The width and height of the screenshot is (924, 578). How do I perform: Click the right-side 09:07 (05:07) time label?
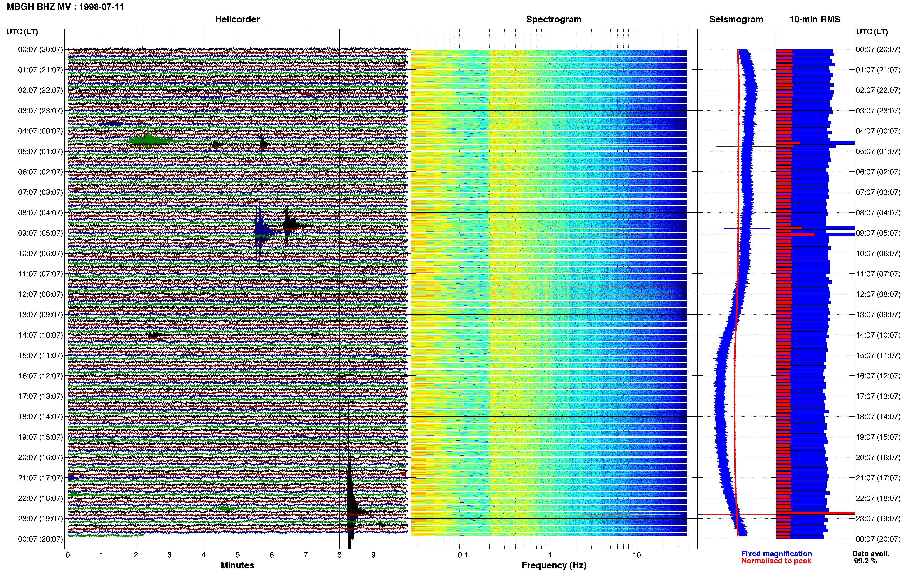click(x=878, y=233)
